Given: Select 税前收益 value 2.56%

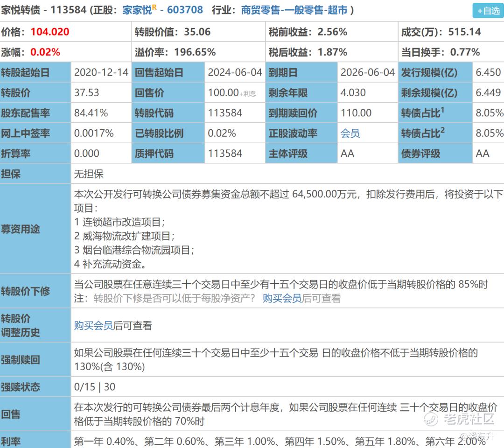Looking at the screenshot, I should [332, 32].
